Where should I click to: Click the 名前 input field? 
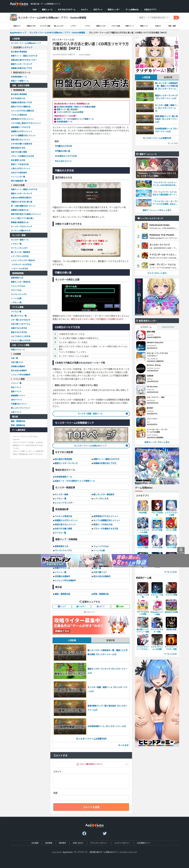91,798
